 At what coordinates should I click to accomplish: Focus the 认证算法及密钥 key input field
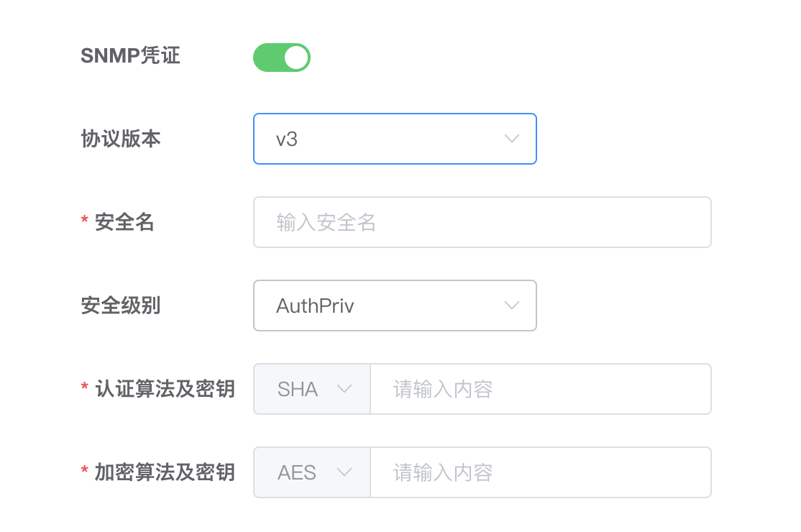(541, 389)
